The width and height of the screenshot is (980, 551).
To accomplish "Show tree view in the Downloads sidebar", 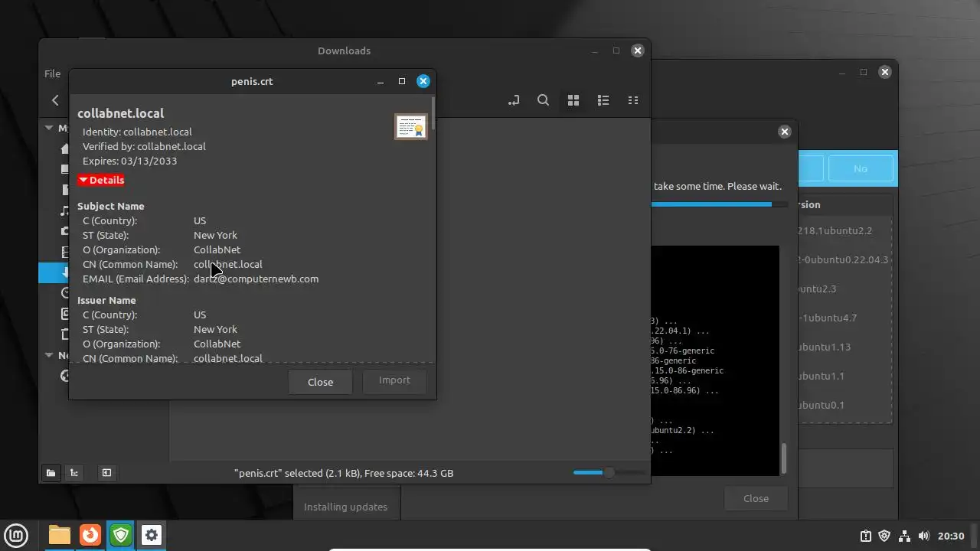I will click(x=73, y=473).
